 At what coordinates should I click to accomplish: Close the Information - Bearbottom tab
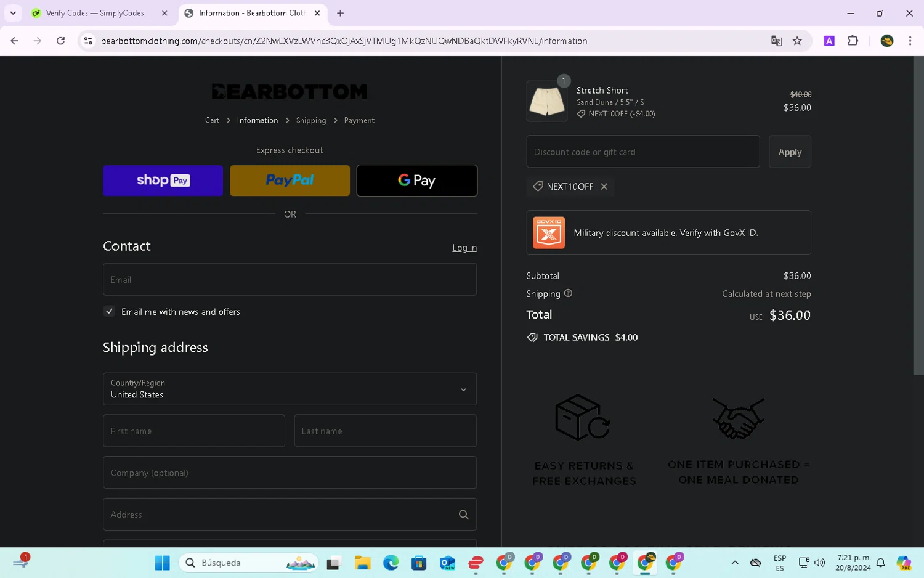[317, 13]
